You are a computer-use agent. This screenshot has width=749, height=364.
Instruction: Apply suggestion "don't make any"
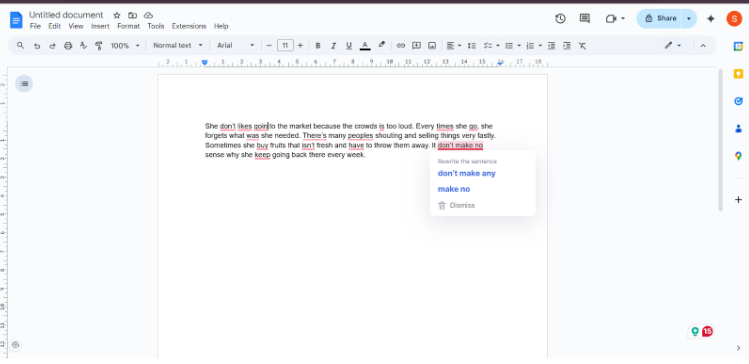tap(467, 173)
